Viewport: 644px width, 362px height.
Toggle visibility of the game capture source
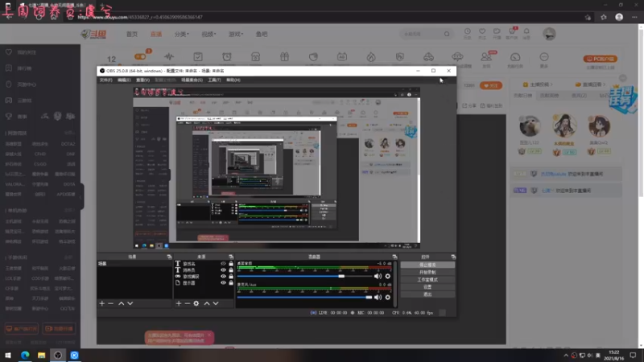pyautogui.click(x=223, y=276)
